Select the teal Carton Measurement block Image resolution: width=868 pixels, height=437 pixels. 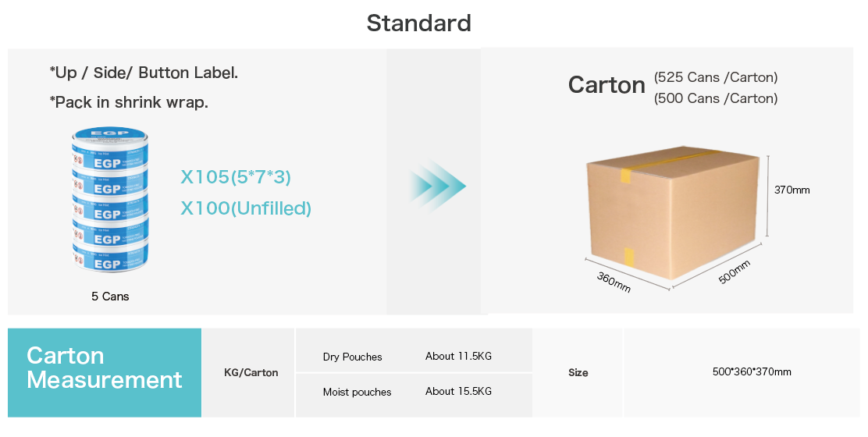click(x=105, y=372)
